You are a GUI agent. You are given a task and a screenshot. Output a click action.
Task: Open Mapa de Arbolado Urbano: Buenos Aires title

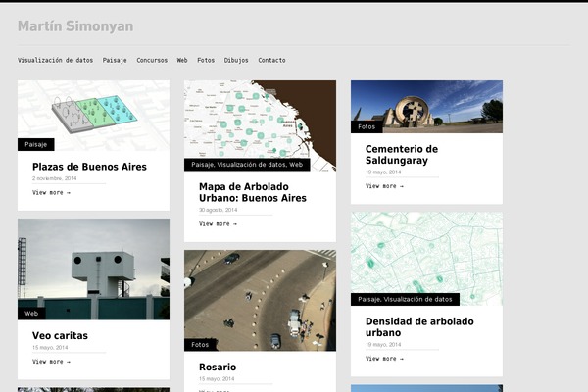coord(253,192)
